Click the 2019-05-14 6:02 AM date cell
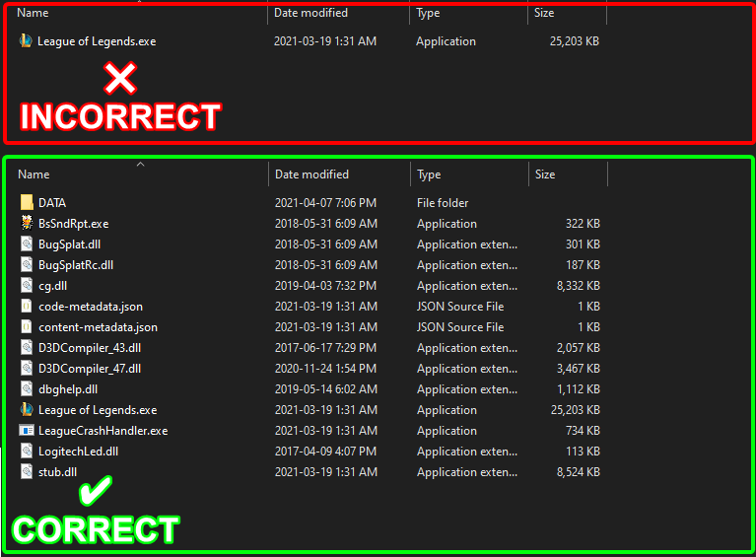 coord(326,389)
